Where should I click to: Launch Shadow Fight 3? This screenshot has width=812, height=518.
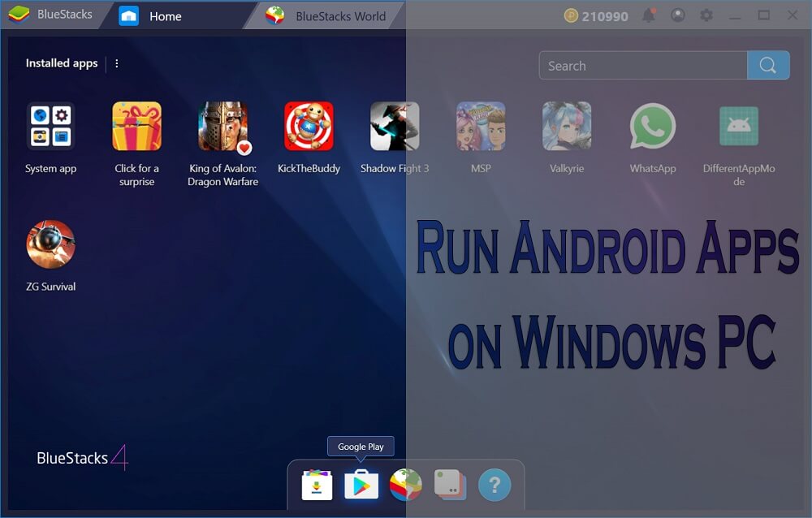[x=395, y=127]
